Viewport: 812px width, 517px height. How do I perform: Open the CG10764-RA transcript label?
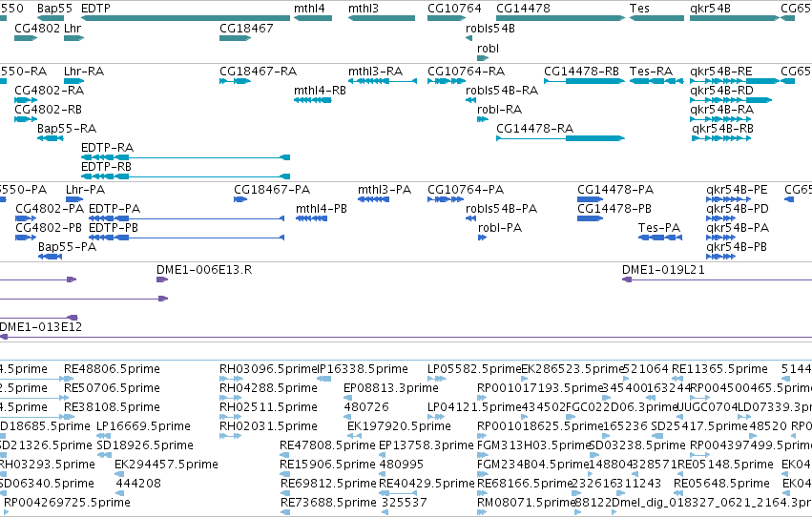click(466, 72)
